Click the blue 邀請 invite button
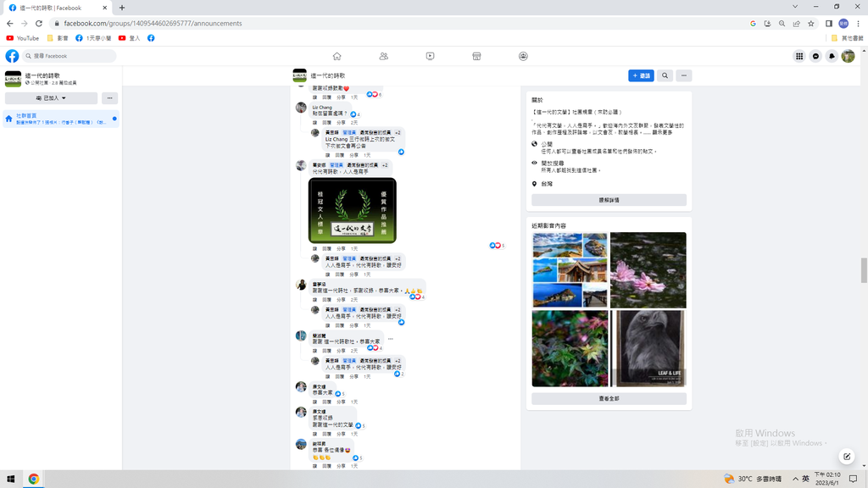This screenshot has width=868, height=488. [x=641, y=75]
